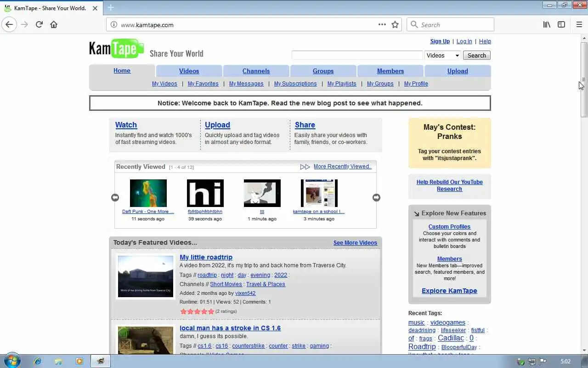Image resolution: width=588 pixels, height=368 pixels.
Task: Open Windows Explorer folder in taskbar
Action: (x=58, y=361)
